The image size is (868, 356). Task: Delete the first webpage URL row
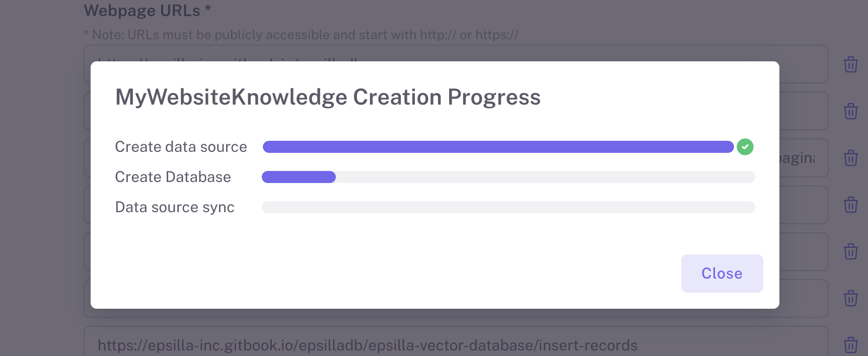(x=850, y=64)
